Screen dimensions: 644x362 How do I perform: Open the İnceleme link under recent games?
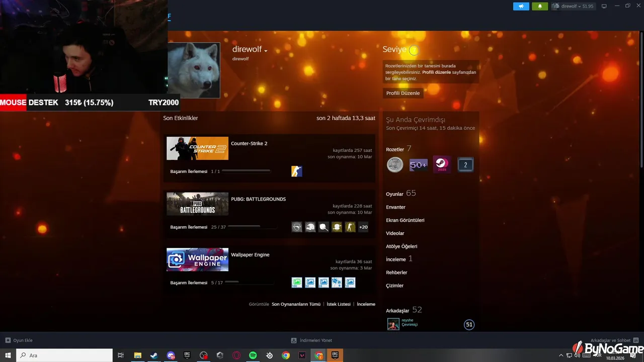[x=366, y=304]
